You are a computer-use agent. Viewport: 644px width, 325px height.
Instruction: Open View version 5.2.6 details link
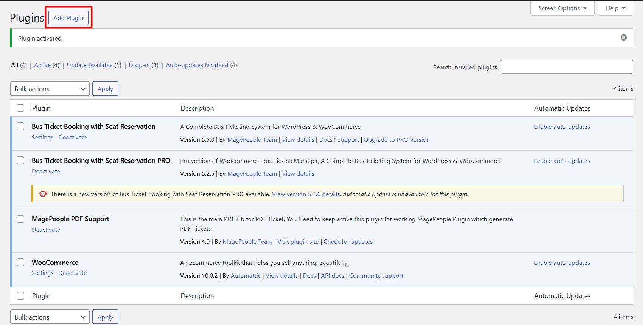pos(306,194)
